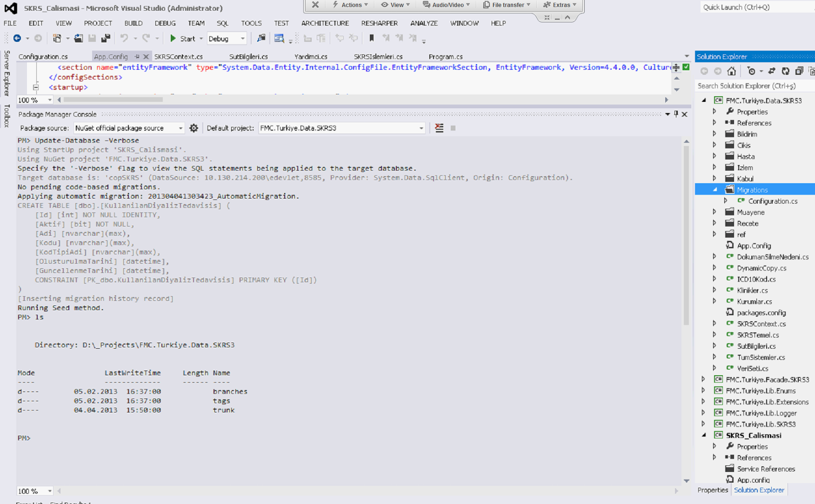Screen dimensions: 815x504
Task: Select packages.config in Solution Explorer
Action: click(761, 313)
